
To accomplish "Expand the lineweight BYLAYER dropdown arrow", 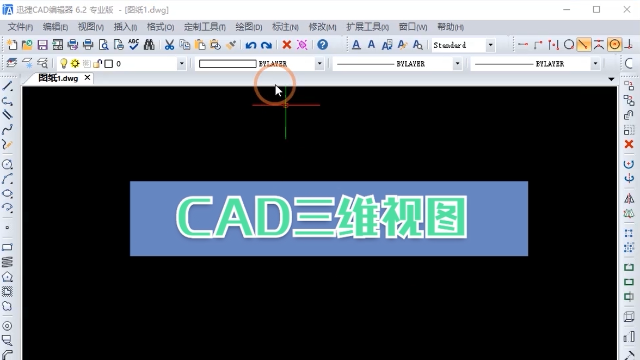I will tap(596, 64).
